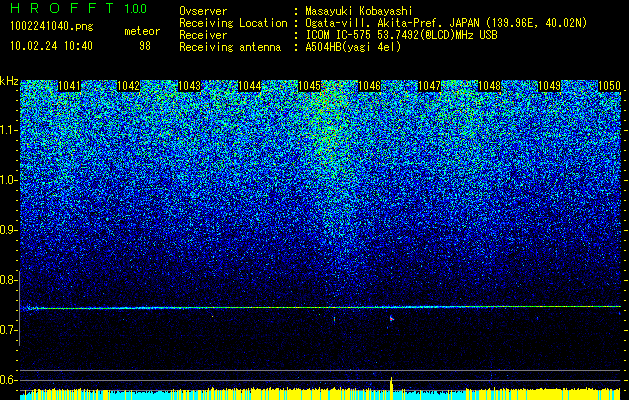Click the 1049 time marker
Viewport: 629px width, 400px height.
549,86
